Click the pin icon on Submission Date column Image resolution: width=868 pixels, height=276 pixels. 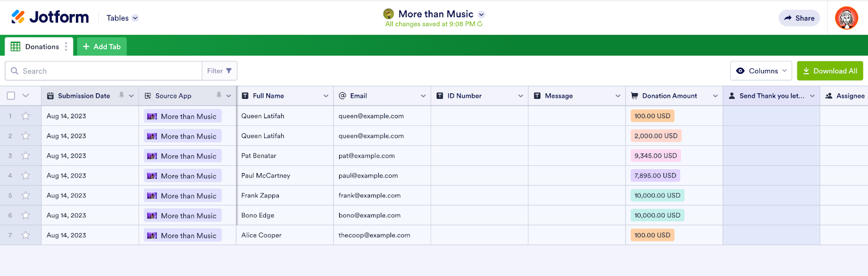122,95
